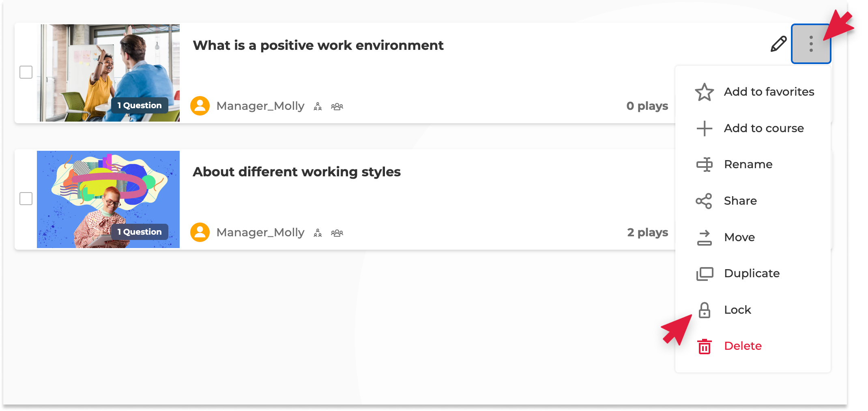The height and width of the screenshot is (411, 868).
Task: Click Manager_Molly name on first kahoot
Action: click(x=260, y=106)
